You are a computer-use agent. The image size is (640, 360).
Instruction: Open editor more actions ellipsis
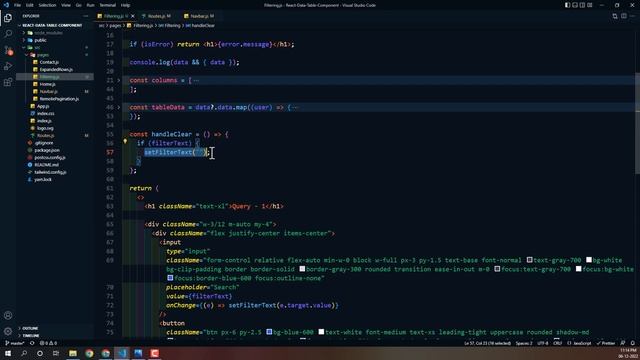click(x=633, y=16)
